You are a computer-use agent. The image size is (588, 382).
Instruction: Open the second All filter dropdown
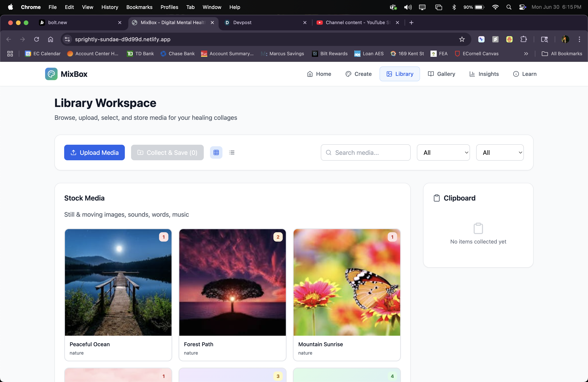(x=500, y=152)
